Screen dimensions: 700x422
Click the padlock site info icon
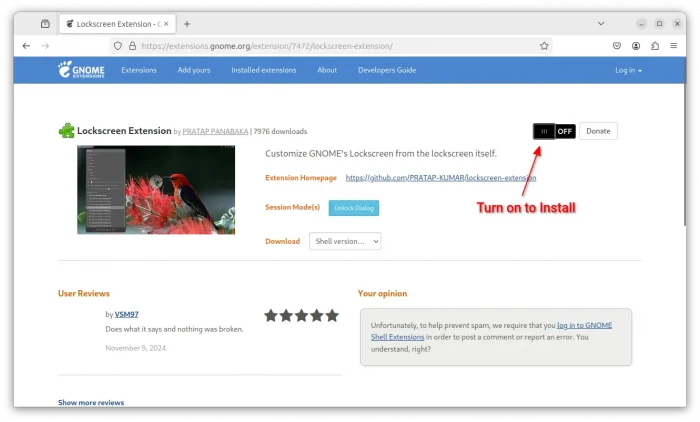pos(133,46)
